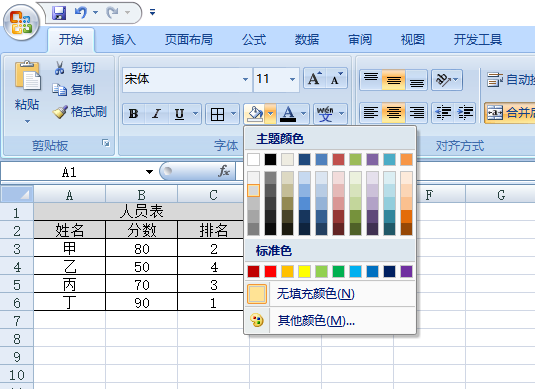Open the 开发工具 tab
535x389 pixels.
pyautogui.click(x=478, y=40)
